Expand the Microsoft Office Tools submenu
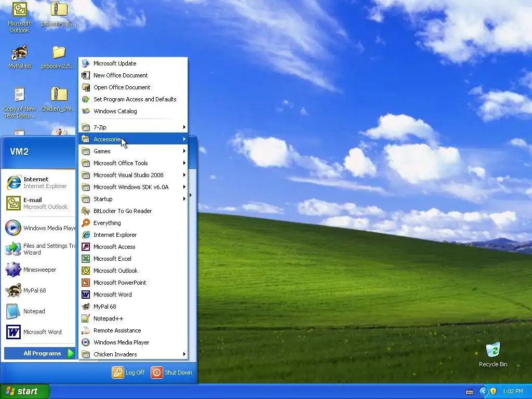This screenshot has width=532, height=399. coord(133,163)
